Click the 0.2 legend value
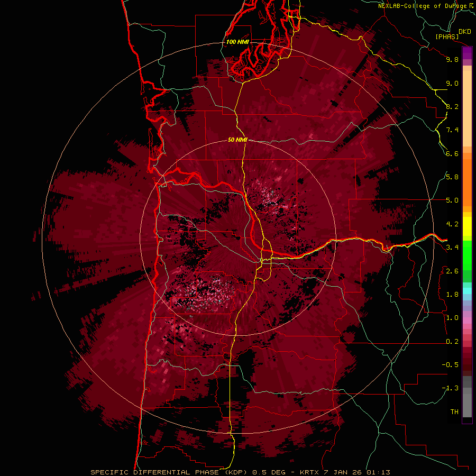476x476 pixels. click(452, 342)
